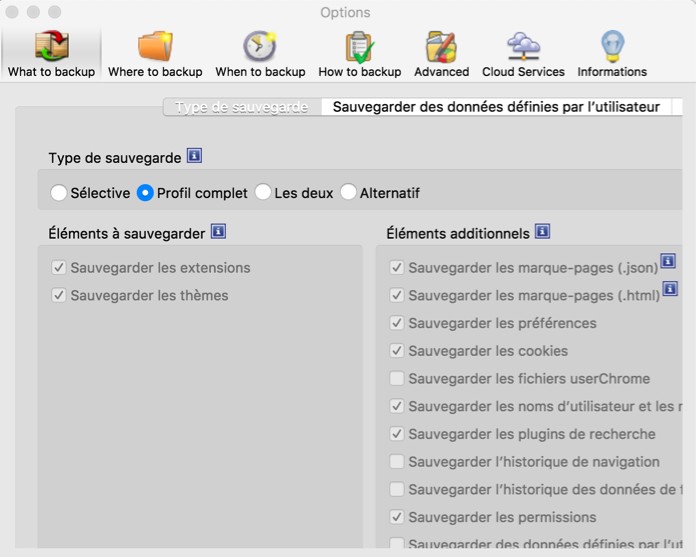Toggle Sauvegarder les préférences checkbox
This screenshot has width=696, height=557.
396,323
